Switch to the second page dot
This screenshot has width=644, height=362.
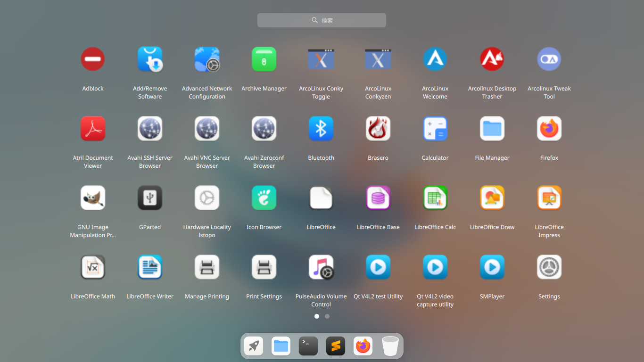click(x=327, y=316)
